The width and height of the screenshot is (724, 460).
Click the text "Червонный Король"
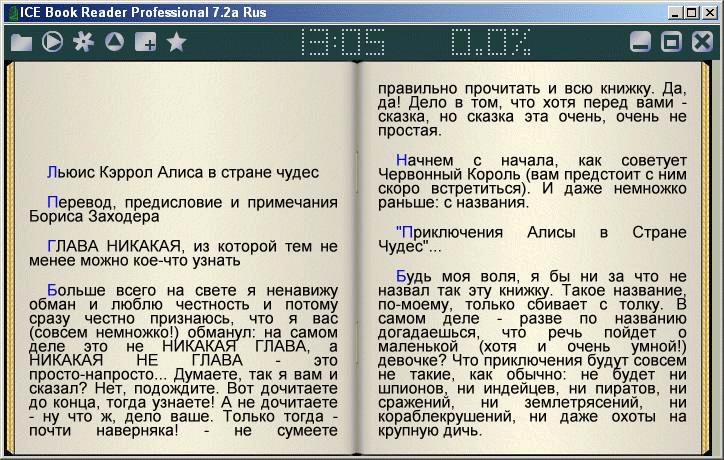coord(449,175)
